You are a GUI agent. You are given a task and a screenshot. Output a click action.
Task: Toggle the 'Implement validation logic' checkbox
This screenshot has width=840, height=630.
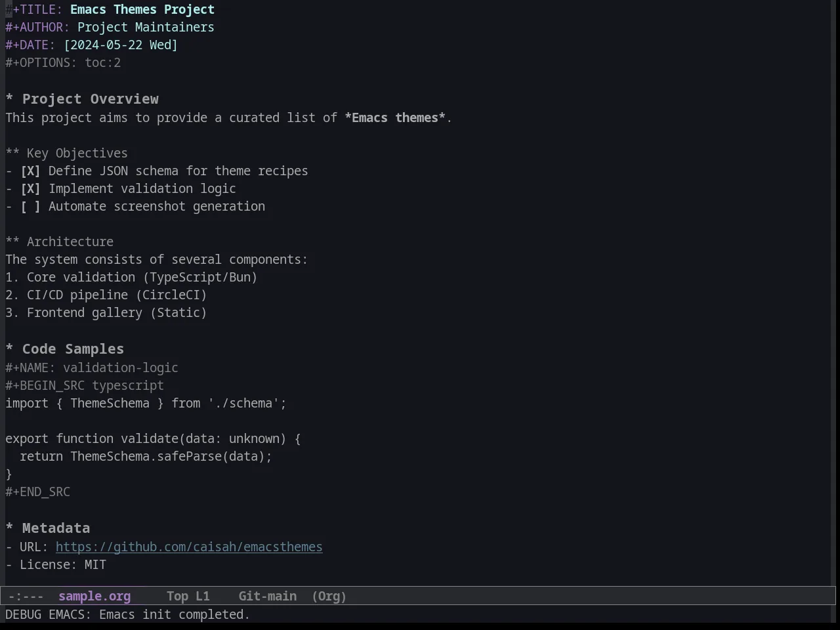(x=30, y=189)
